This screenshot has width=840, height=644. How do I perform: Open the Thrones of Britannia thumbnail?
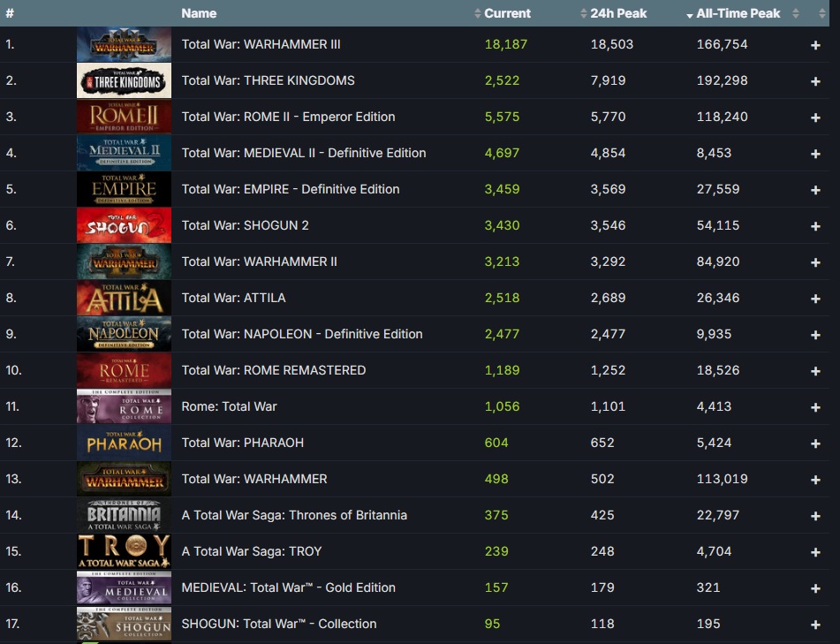(124, 515)
